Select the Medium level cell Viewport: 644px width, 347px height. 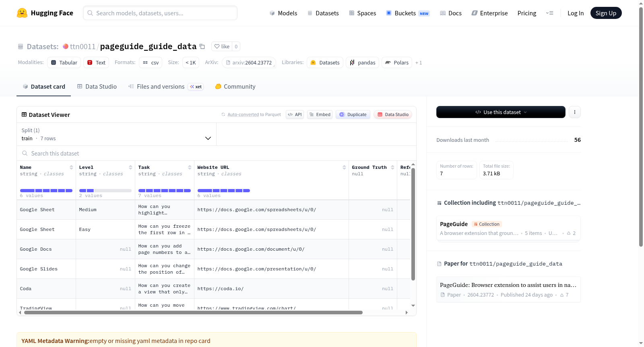[105, 210]
